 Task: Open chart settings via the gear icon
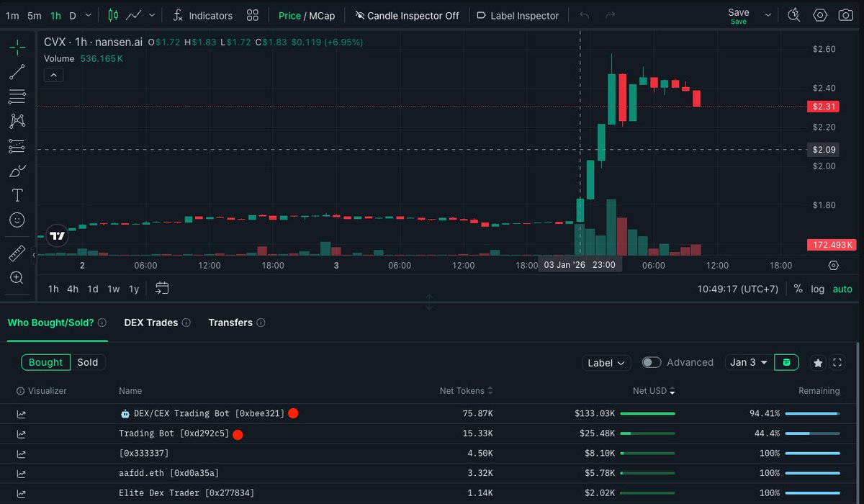(x=820, y=14)
